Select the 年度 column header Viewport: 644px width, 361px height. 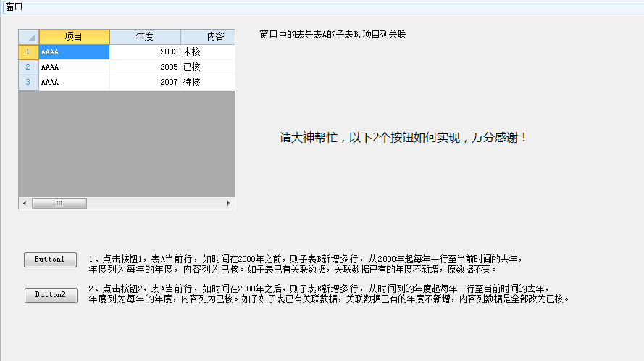pos(145,36)
